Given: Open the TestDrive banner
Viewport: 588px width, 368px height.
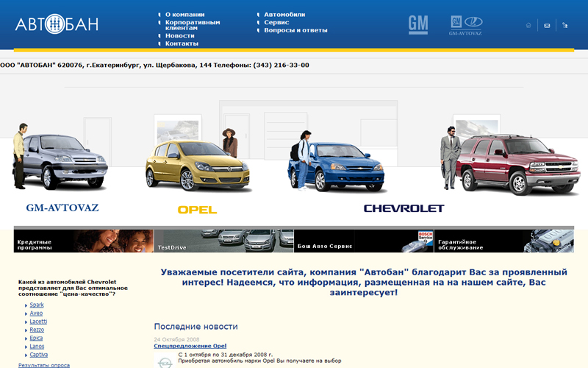Looking at the screenshot, I should (x=223, y=241).
